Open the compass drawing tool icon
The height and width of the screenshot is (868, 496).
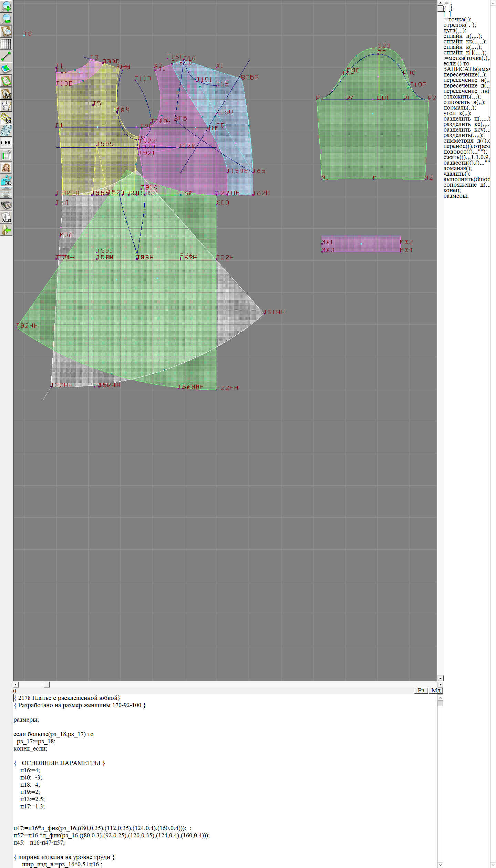pyautogui.click(x=6, y=106)
